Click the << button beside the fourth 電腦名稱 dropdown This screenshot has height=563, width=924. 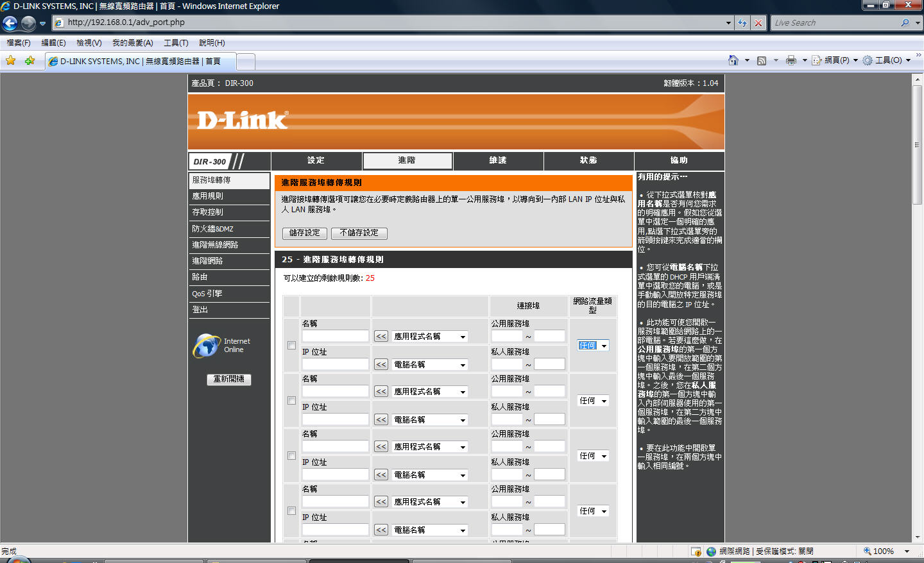(x=381, y=530)
